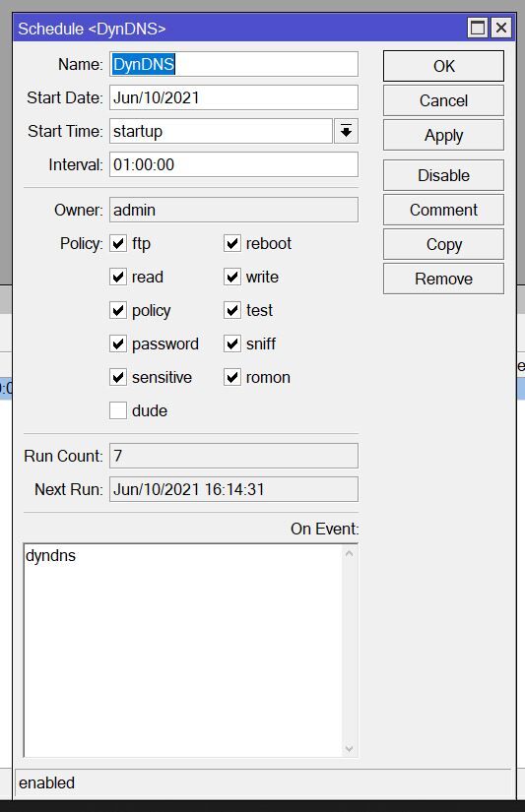Enable the dude policy checkbox
525x812 pixels.
[118, 410]
